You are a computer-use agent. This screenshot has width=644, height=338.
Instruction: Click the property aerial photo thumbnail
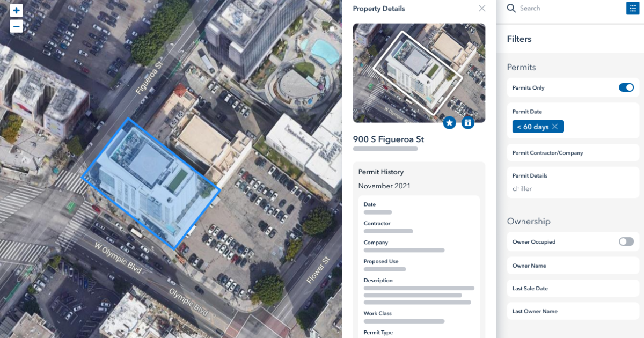tap(419, 72)
